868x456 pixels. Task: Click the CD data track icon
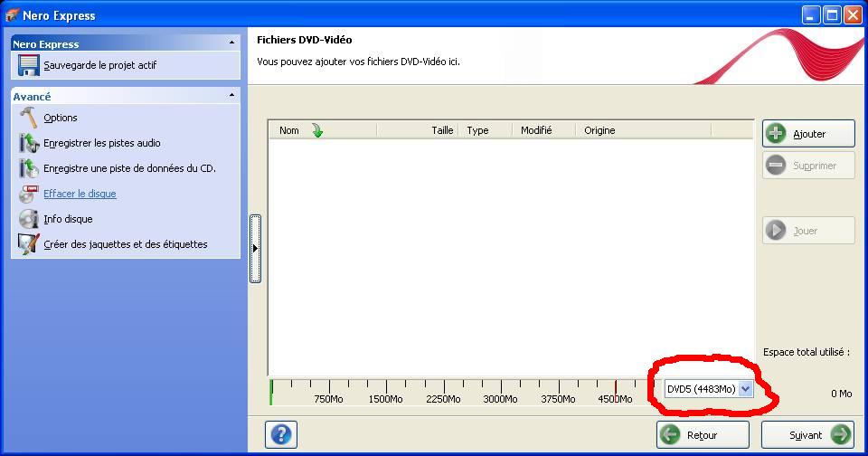[28, 168]
